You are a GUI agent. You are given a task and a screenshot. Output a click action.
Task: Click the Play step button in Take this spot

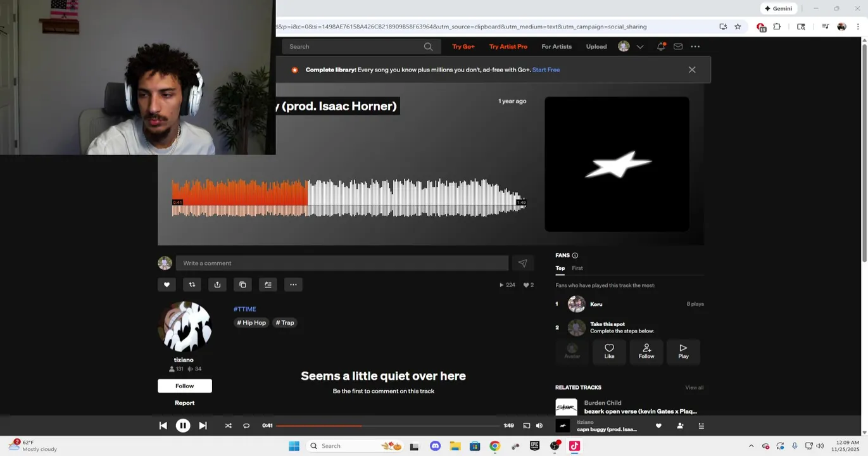(x=683, y=351)
